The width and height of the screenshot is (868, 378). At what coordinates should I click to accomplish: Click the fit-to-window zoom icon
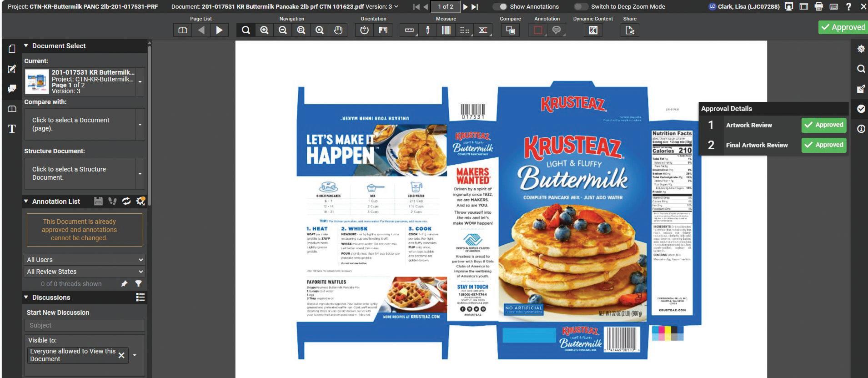[301, 30]
